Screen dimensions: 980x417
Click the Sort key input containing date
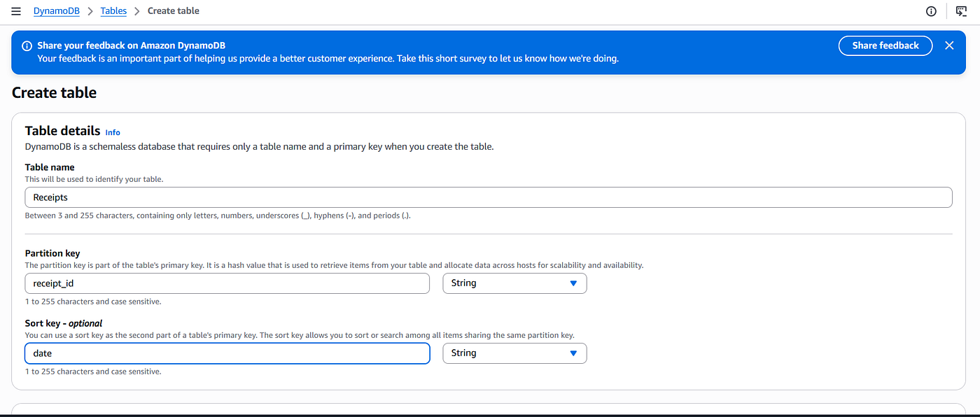tap(227, 353)
